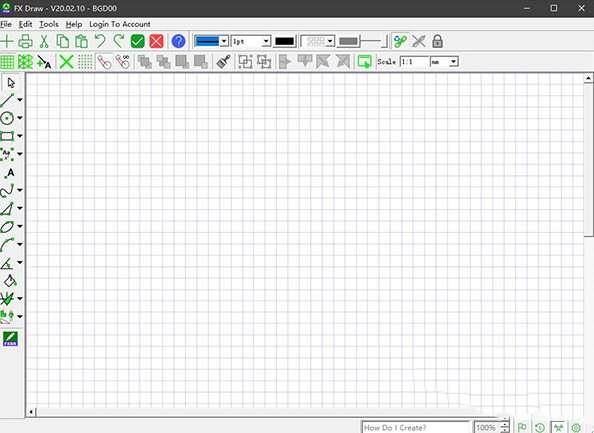
Task: Click the group objects icon
Action: (x=245, y=61)
